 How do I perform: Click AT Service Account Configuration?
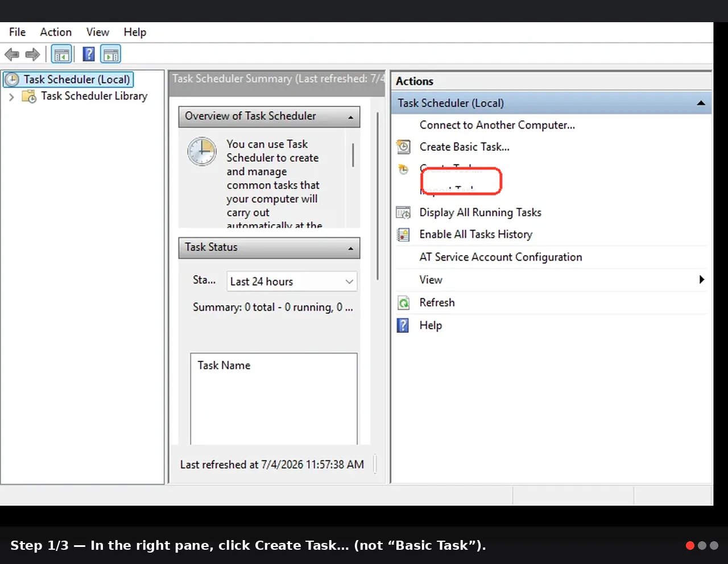[x=500, y=257]
